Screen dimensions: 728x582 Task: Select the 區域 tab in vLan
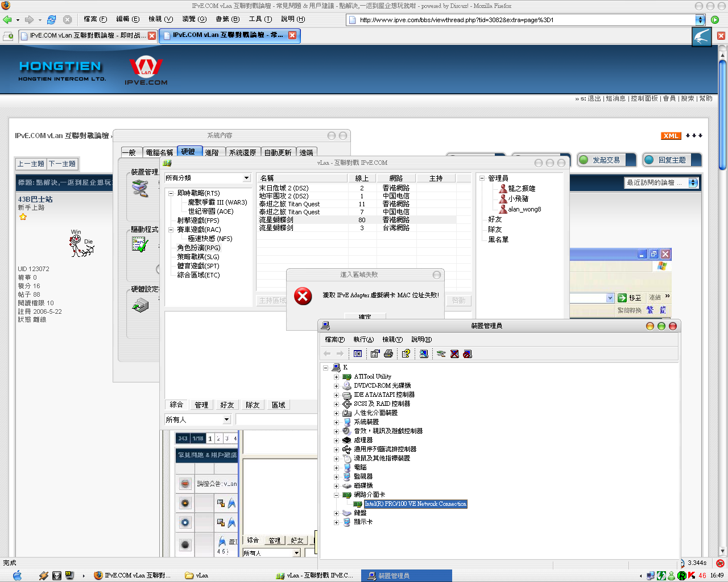[278, 405]
